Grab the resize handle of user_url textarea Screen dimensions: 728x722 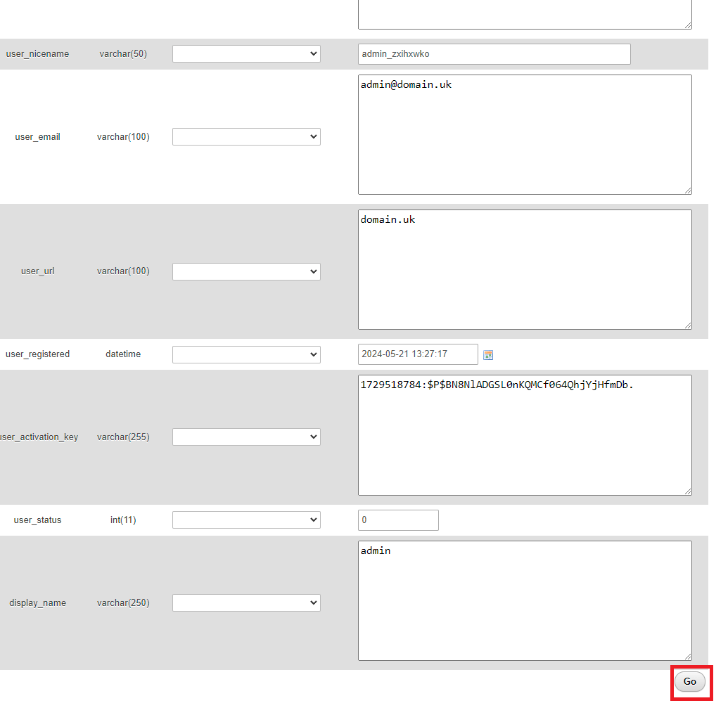pyautogui.click(x=688, y=325)
